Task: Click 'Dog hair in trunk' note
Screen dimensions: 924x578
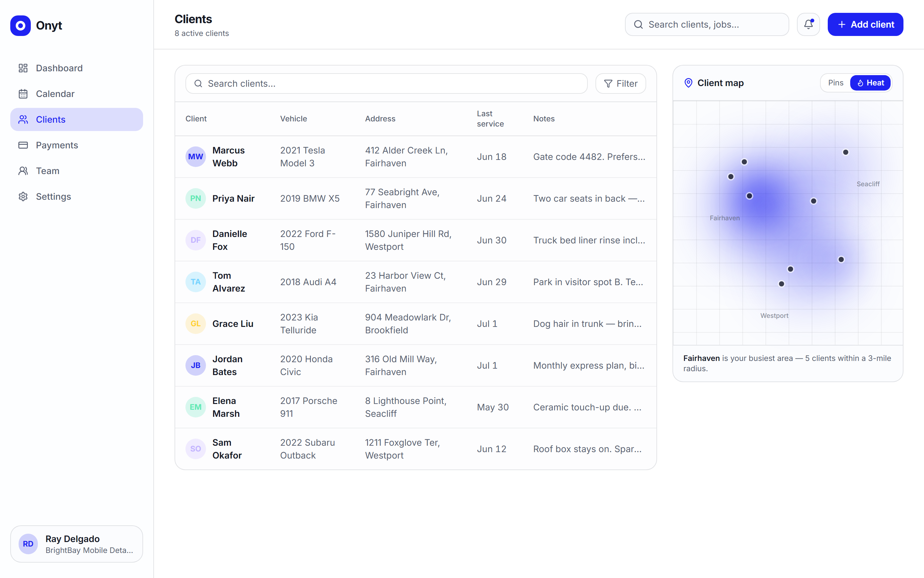Action: click(x=587, y=324)
